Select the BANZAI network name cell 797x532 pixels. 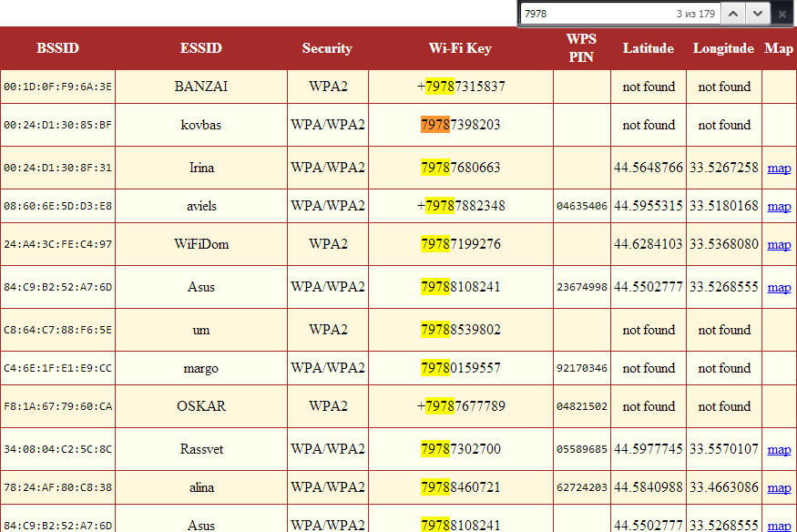pos(201,87)
